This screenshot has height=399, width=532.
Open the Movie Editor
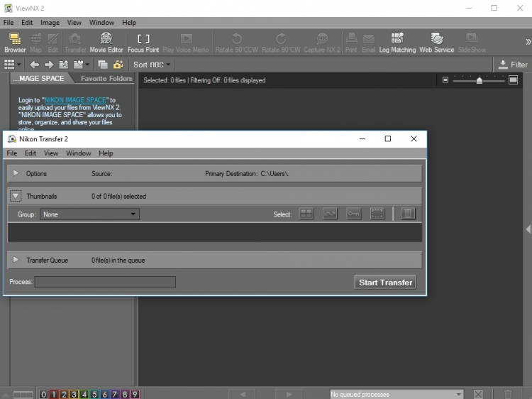point(106,43)
